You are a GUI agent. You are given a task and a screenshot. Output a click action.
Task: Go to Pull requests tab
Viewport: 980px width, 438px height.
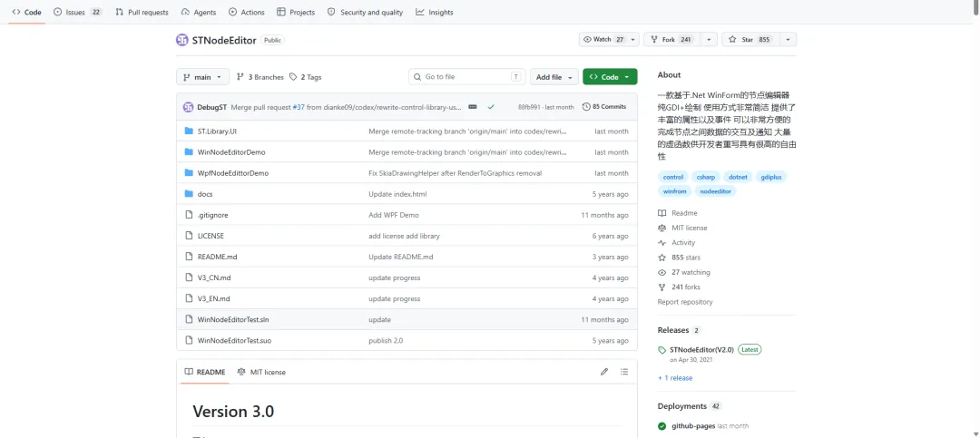142,12
